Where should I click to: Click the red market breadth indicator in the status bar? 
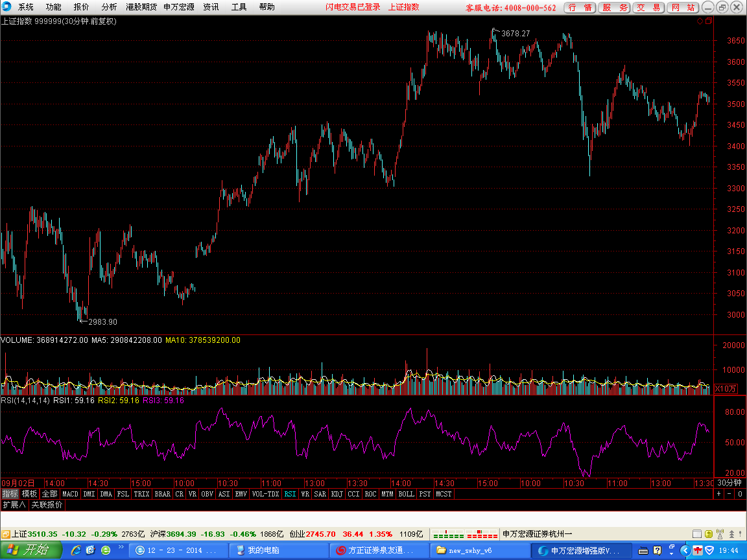(482, 534)
